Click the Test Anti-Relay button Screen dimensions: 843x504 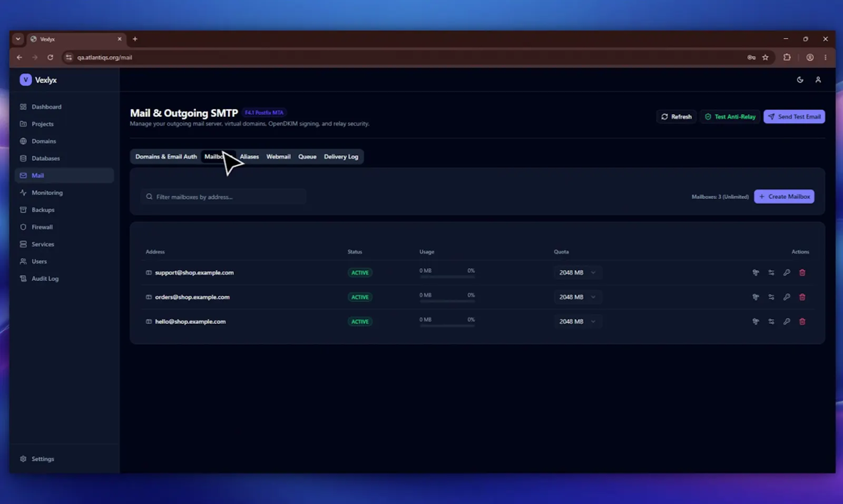(730, 117)
